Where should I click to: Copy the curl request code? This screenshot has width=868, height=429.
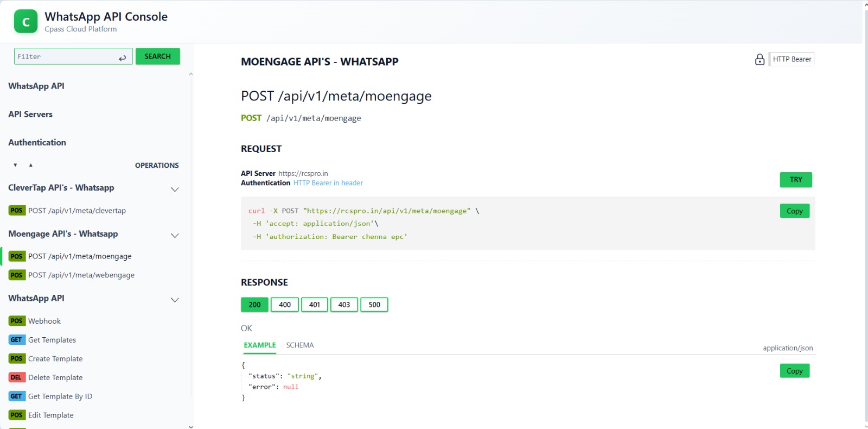795,211
